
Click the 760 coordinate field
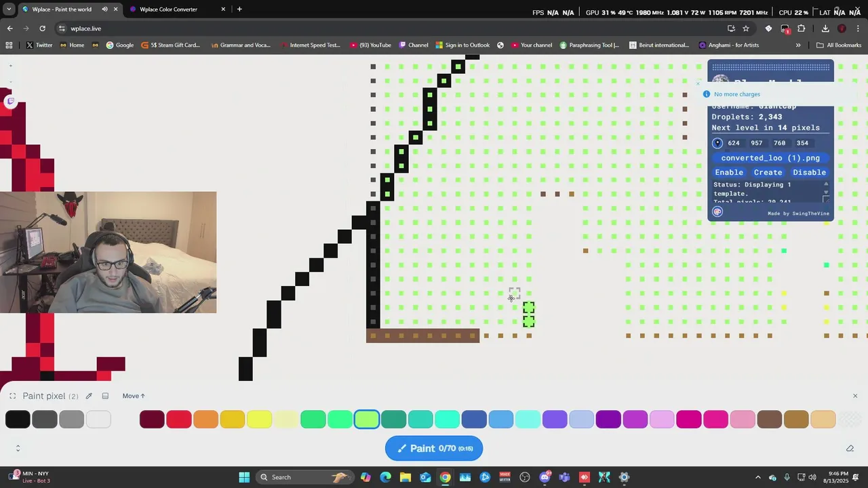pos(780,143)
